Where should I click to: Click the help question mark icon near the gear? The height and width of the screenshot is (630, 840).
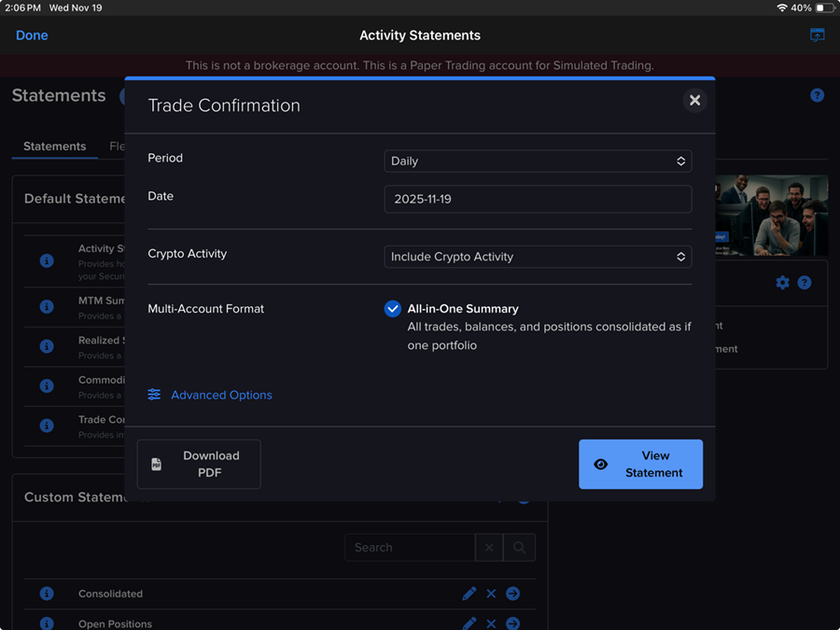pyautogui.click(x=805, y=282)
